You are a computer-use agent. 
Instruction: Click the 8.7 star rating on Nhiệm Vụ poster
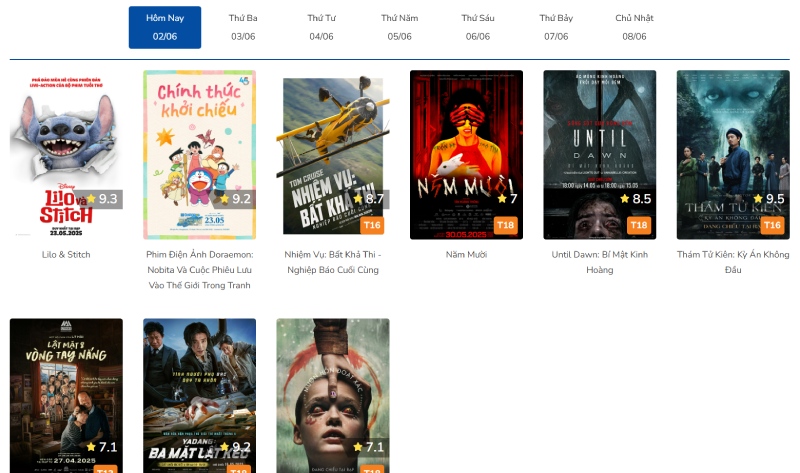point(368,199)
